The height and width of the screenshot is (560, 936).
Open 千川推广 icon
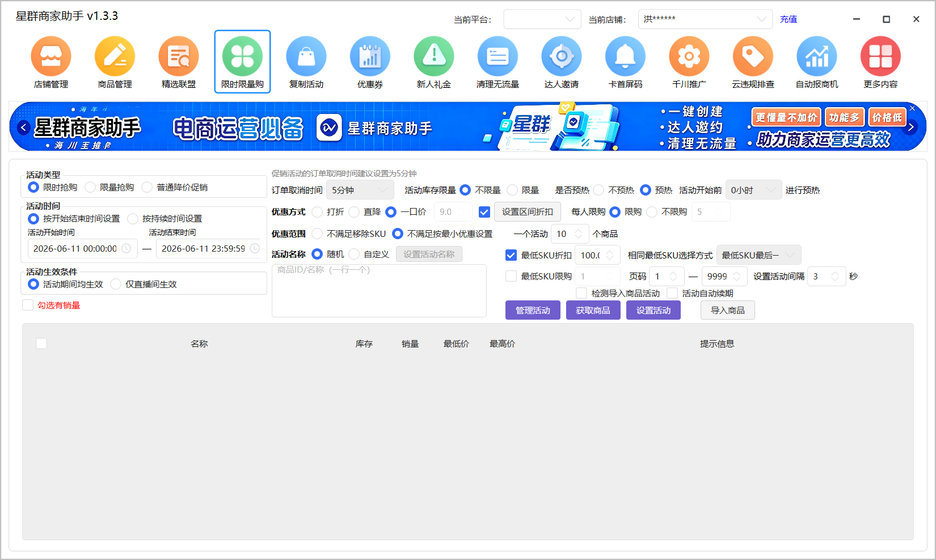point(689,62)
